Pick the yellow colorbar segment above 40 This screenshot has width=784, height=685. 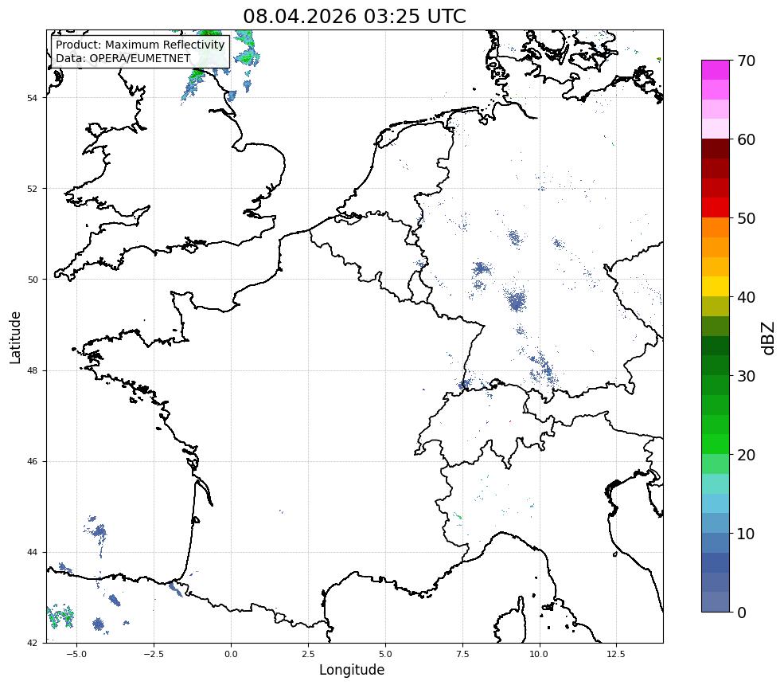[716, 287]
